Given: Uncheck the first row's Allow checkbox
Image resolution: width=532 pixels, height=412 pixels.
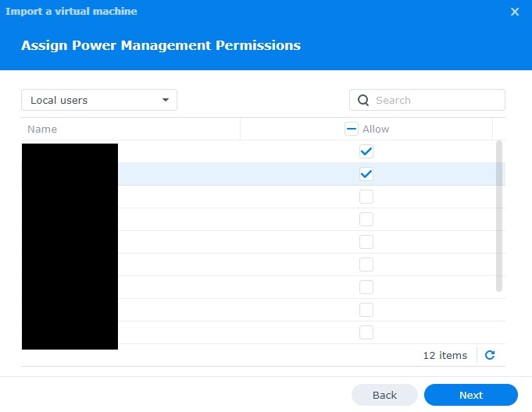Looking at the screenshot, I should (366, 151).
